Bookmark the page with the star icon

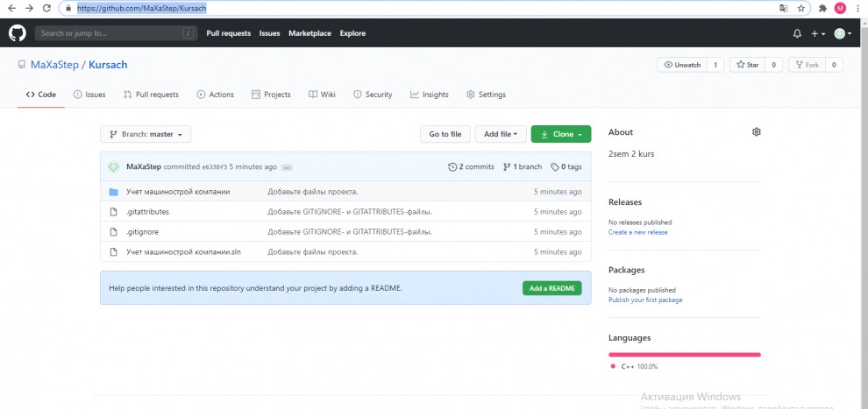pos(800,8)
